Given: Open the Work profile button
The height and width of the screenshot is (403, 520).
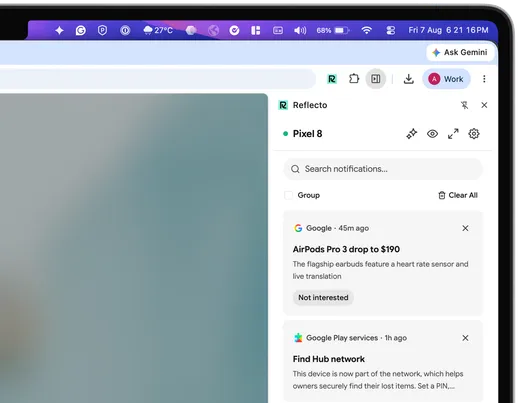Looking at the screenshot, I should [x=446, y=79].
